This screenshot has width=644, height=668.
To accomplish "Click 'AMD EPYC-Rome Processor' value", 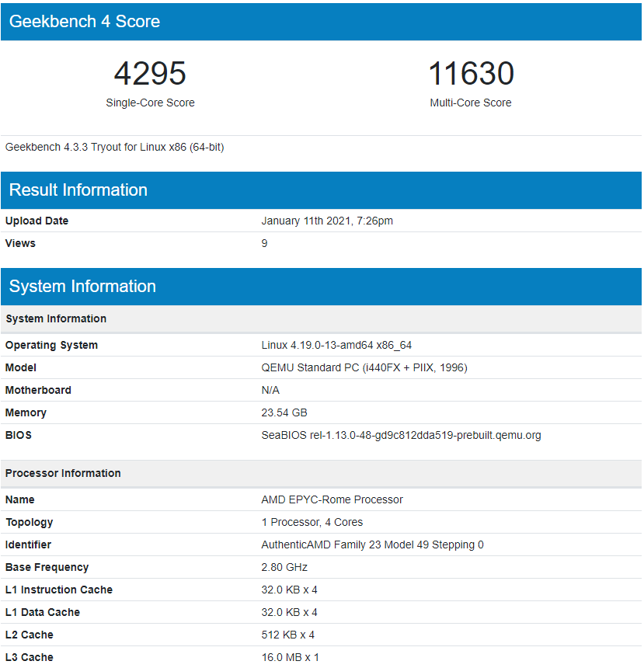I will 332,499.
